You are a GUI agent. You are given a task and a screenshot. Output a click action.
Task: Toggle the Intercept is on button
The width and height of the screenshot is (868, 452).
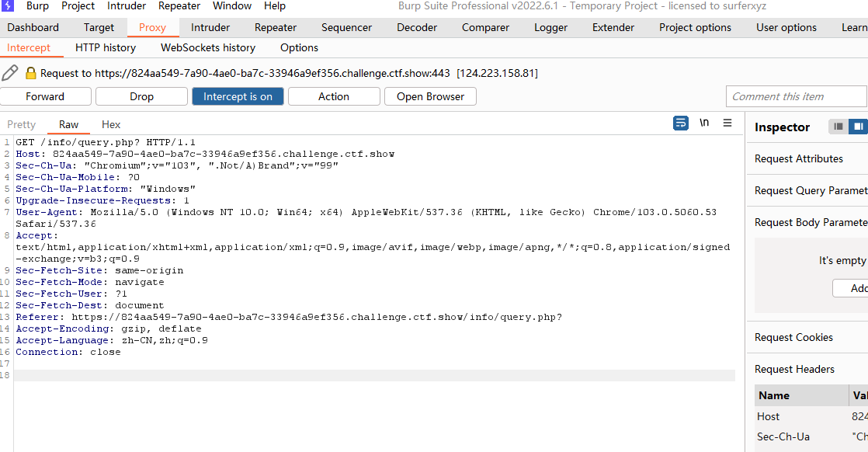point(238,96)
